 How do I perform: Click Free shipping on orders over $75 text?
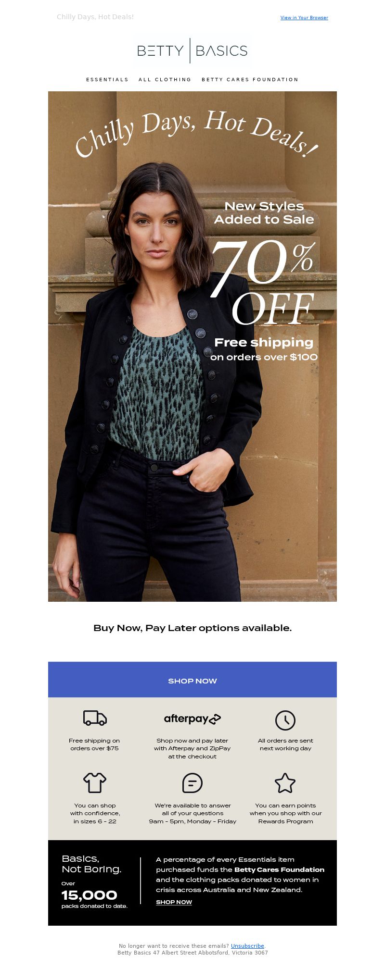click(x=94, y=744)
